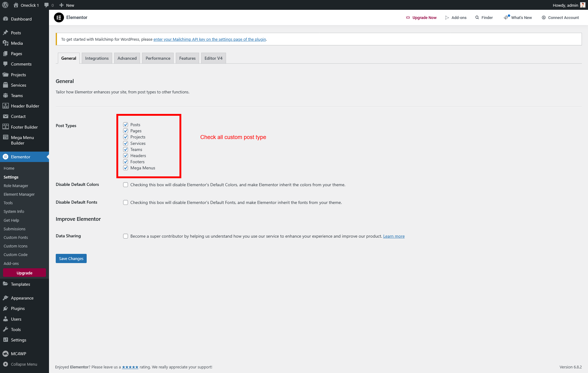Open the Mailchimp API key settings link
Viewport: 588px width, 373px height.
pos(209,39)
